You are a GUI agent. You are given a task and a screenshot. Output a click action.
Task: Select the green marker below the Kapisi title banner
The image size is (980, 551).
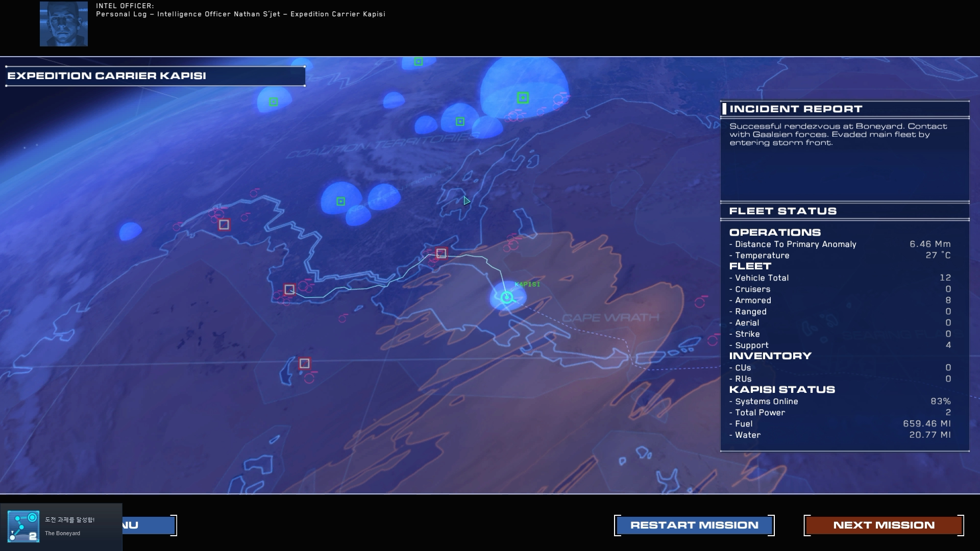pyautogui.click(x=273, y=102)
